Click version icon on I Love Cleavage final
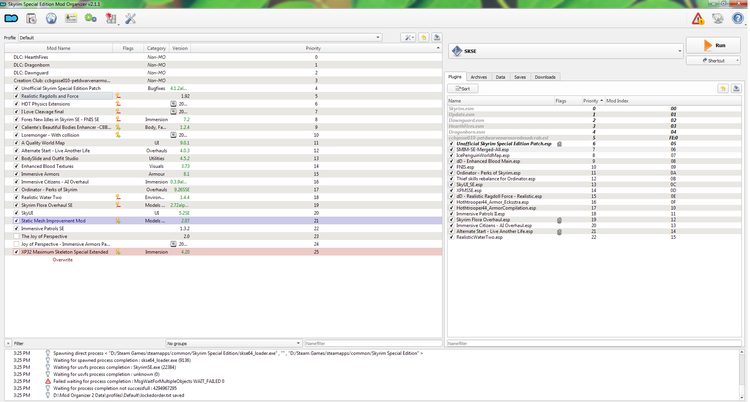 pos(173,112)
